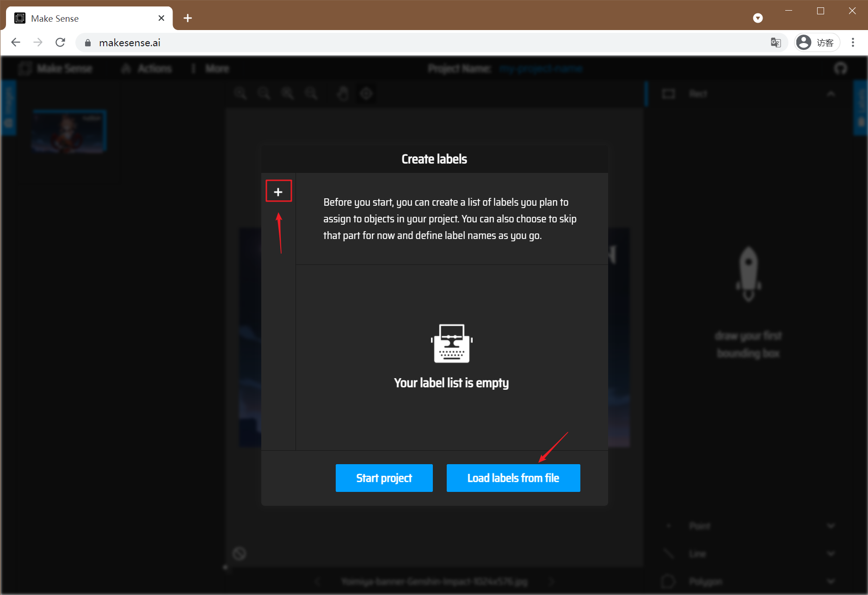Collapse the Rect tool panel
This screenshot has width=868, height=595.
tap(831, 94)
